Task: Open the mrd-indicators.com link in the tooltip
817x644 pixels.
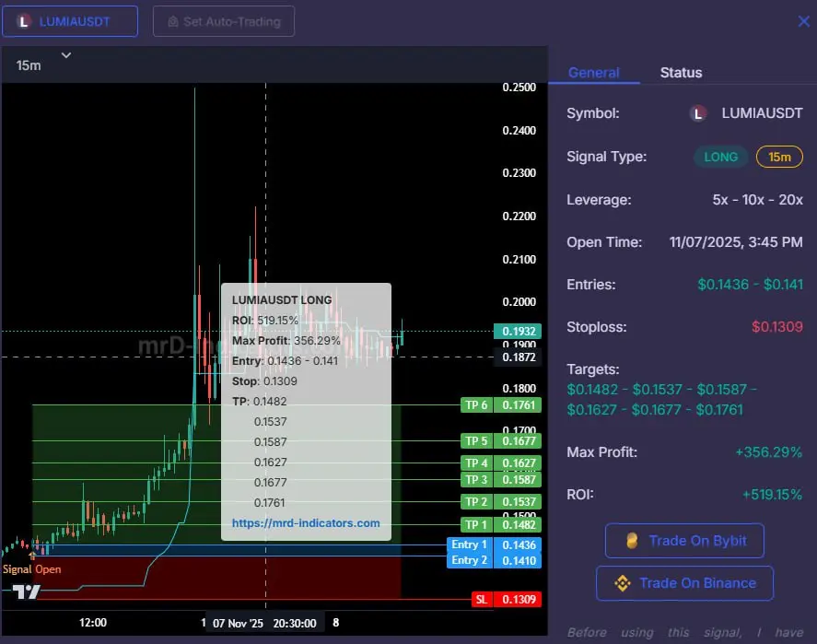Action: [x=306, y=523]
